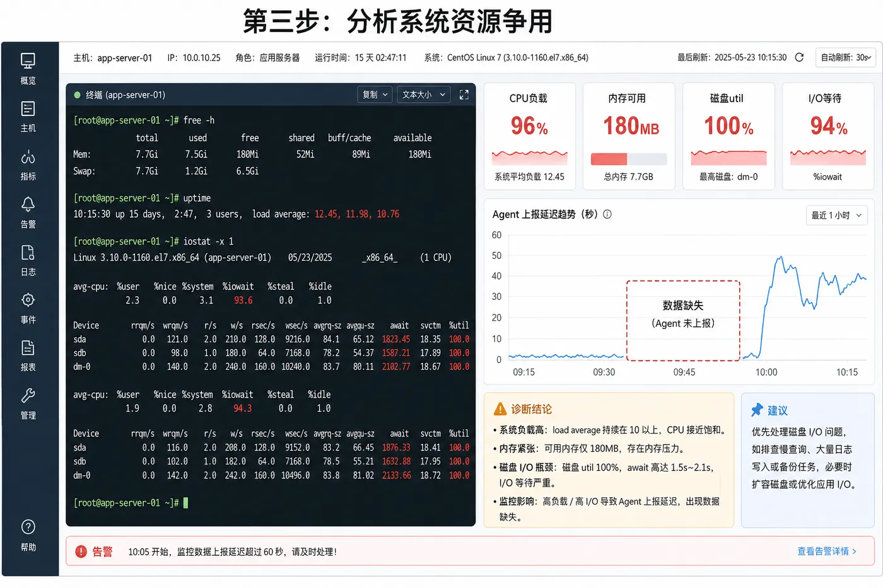Screen dimensions: 883x588
Task: Click the 'iostat -x 1' command line
Action: pos(153,241)
